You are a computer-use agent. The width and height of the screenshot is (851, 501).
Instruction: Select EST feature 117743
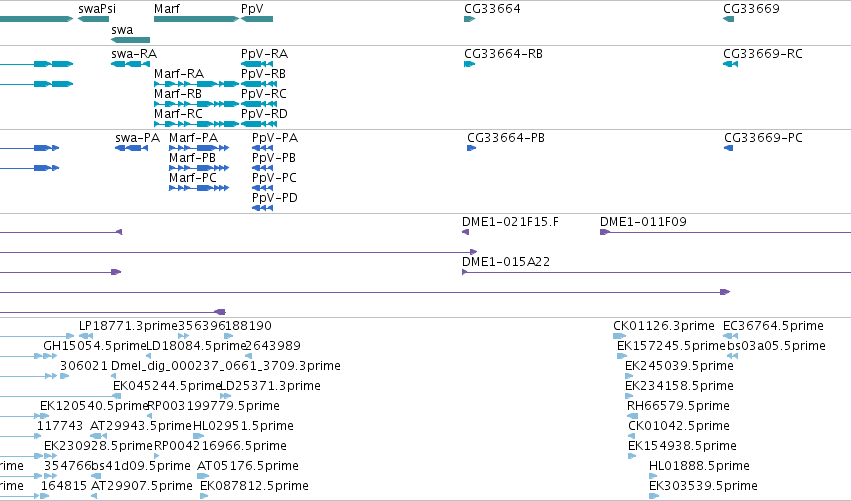pos(39,436)
